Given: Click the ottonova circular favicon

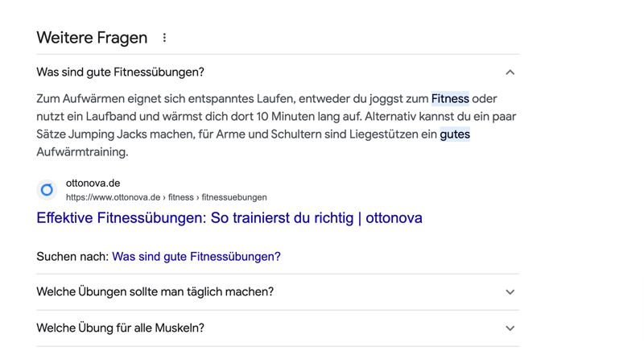Looking at the screenshot, I should (x=47, y=190).
